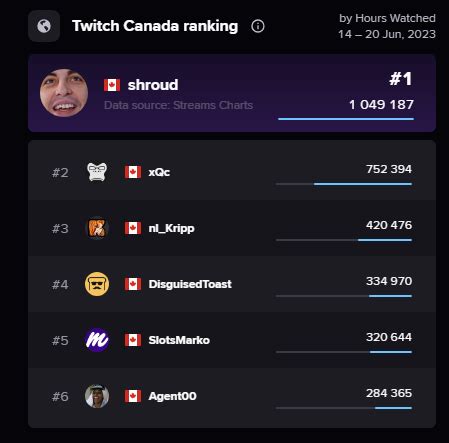449x443 pixels.
Task: Select the DisguisedToast streamer name
Action: click(190, 284)
